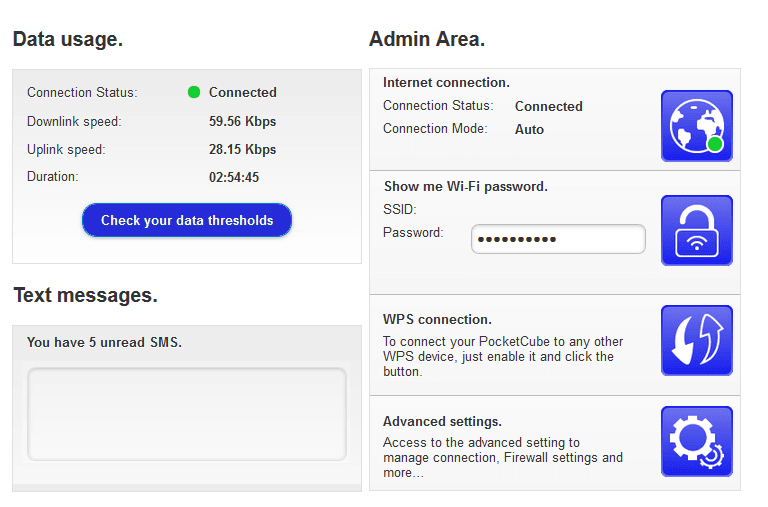
Task: Click the Duration timer value
Action: click(x=234, y=177)
